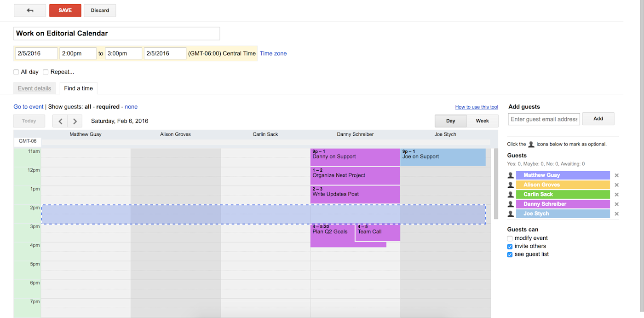Remove Danny Schreiber with X icon
The width and height of the screenshot is (644, 318).
coord(617,204)
